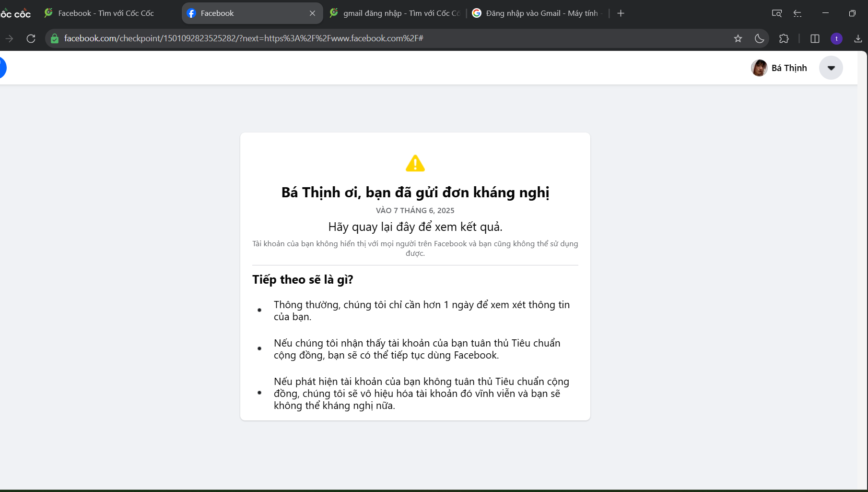View site security info via lock icon
This screenshot has height=492, width=868.
[55, 38]
